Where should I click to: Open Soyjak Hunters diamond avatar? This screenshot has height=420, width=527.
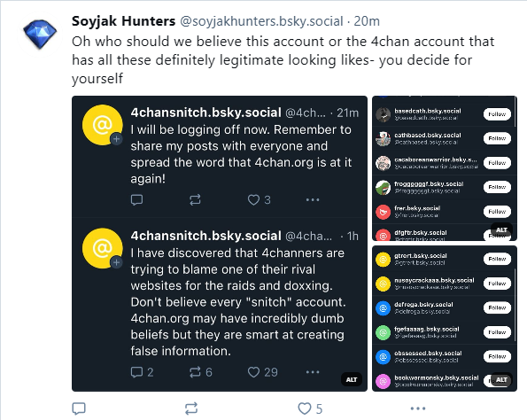click(40, 34)
